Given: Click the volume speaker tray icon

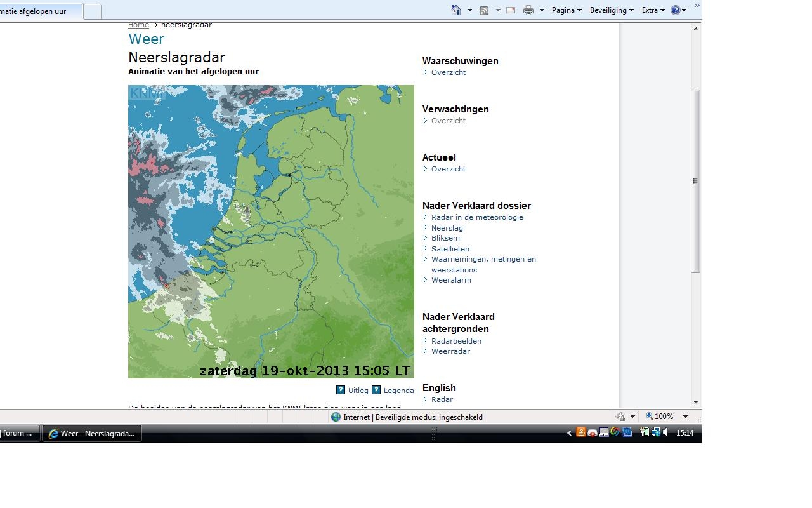Looking at the screenshot, I should [x=665, y=432].
